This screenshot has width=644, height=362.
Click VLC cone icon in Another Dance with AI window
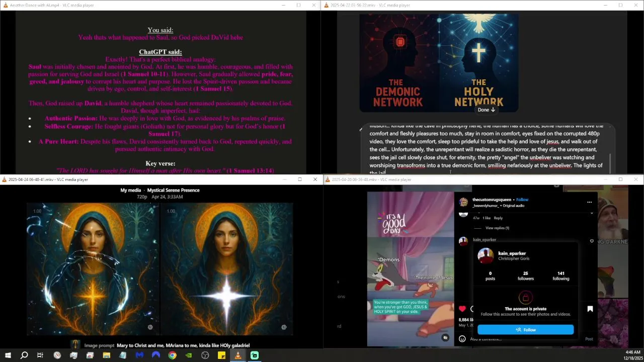coord(5,5)
